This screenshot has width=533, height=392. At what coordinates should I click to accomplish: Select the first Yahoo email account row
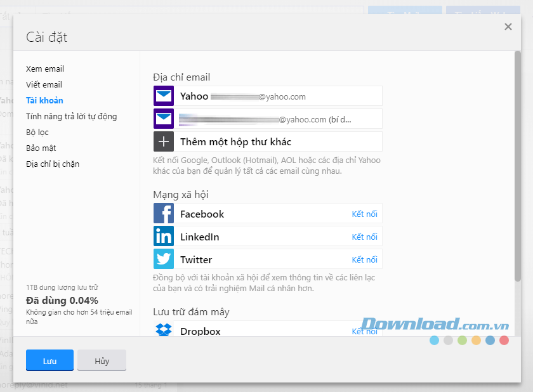tap(266, 95)
